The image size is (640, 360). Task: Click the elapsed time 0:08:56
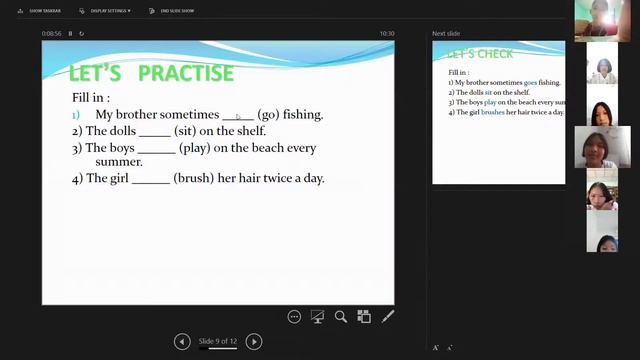(x=51, y=33)
